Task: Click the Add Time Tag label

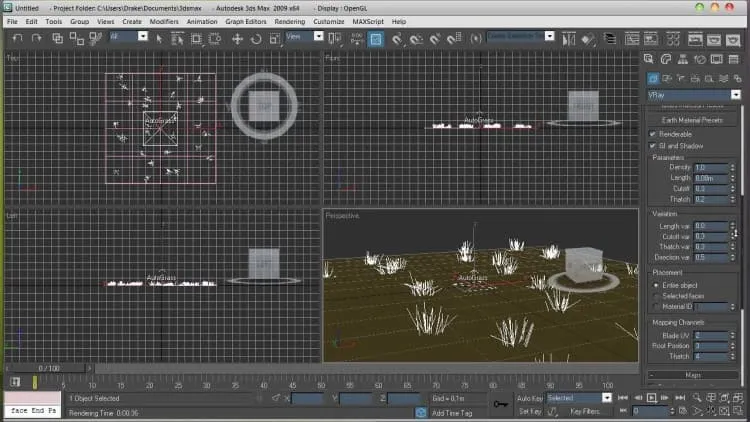Action: 452,413
